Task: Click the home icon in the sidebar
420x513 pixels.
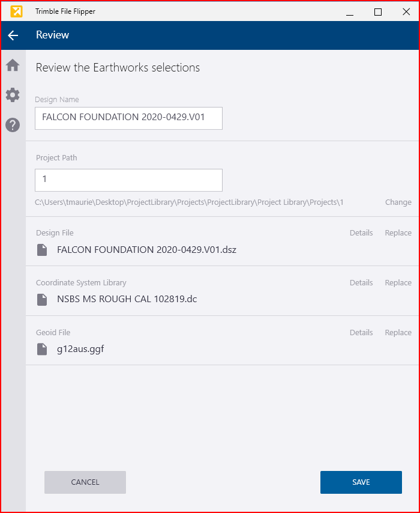Action: tap(13, 65)
